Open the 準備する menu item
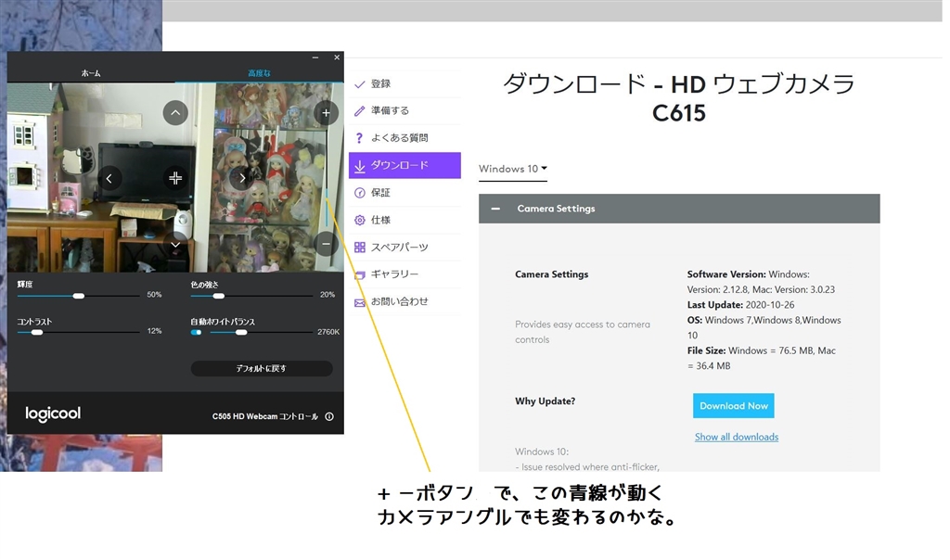This screenshot has width=950, height=560. [404, 110]
